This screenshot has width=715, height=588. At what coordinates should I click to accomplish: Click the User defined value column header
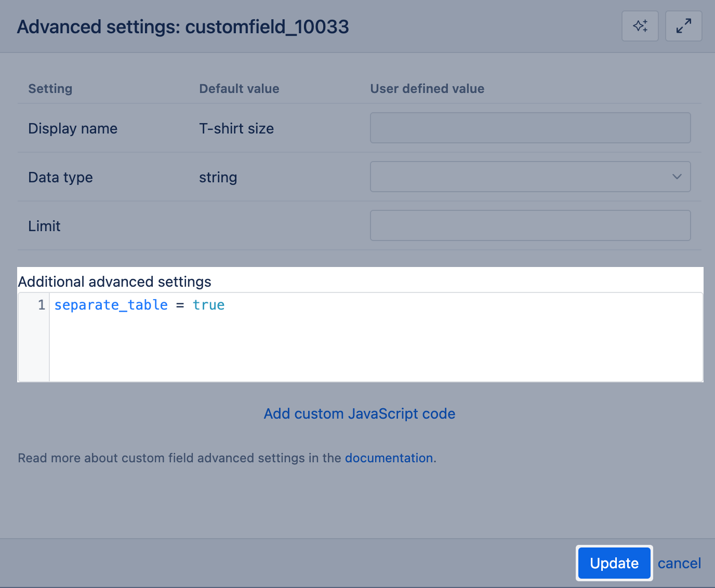[x=427, y=89]
